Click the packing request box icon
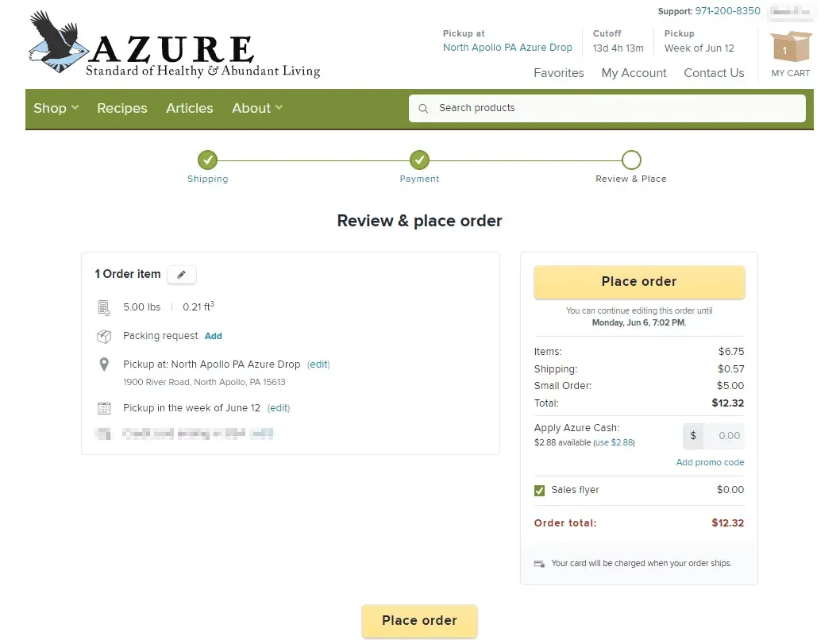 pyautogui.click(x=104, y=337)
